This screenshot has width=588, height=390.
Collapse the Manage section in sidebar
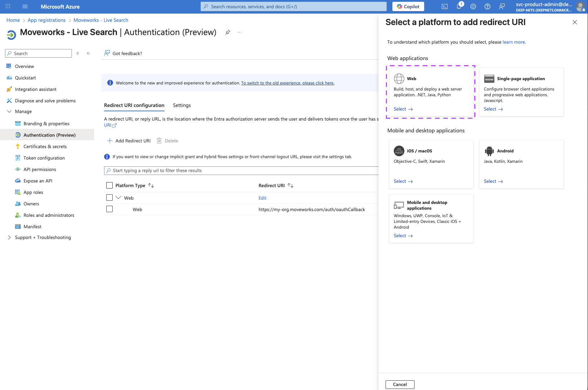[9, 111]
